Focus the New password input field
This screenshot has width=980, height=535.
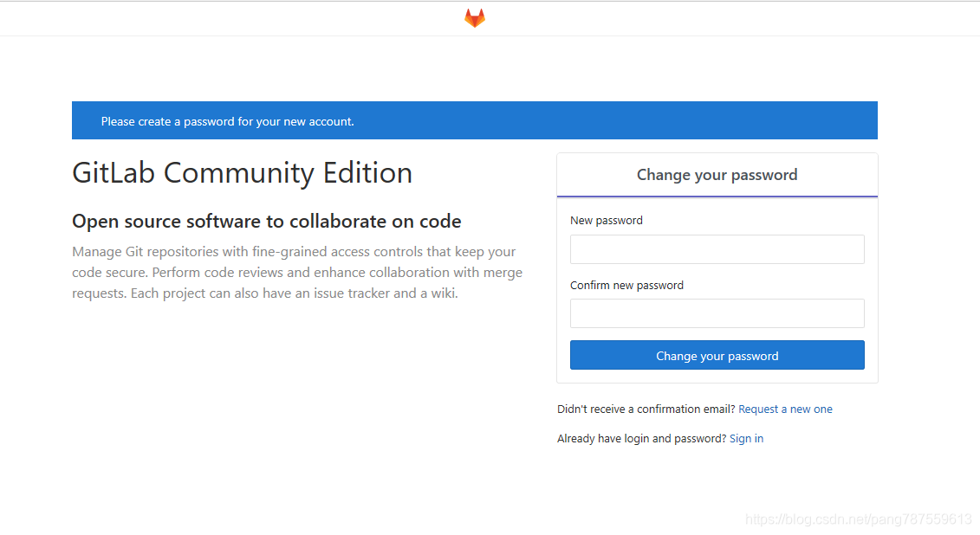pyautogui.click(x=717, y=249)
